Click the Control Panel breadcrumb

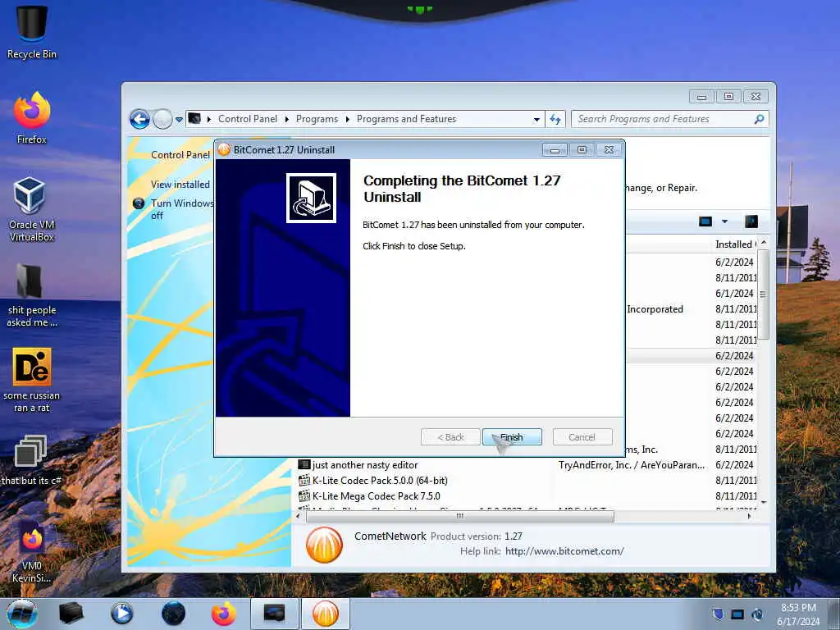coord(248,119)
